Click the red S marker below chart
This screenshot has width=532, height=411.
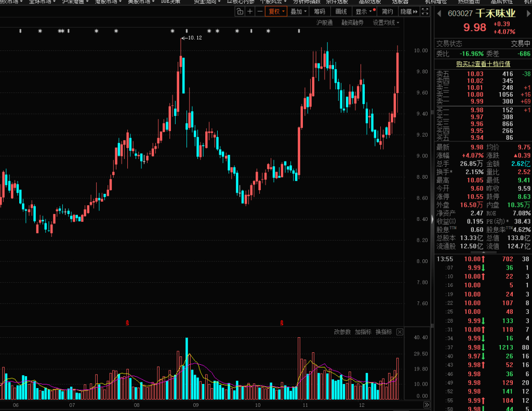pos(127,323)
